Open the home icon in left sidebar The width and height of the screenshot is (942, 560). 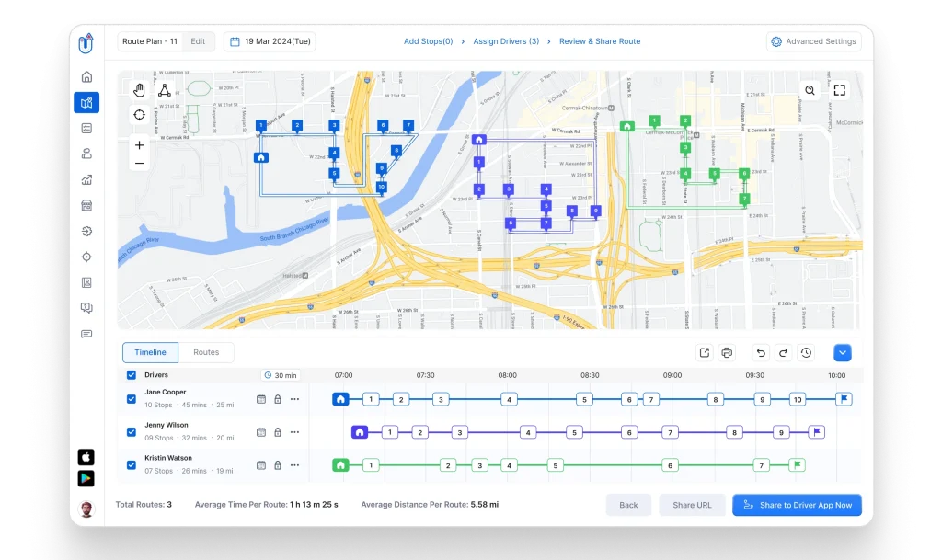(86, 77)
